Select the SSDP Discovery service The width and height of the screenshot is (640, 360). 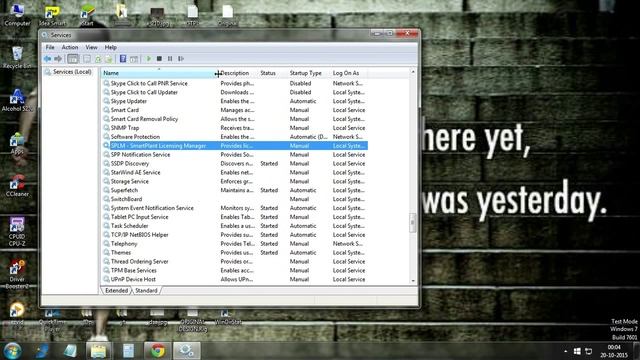pyautogui.click(x=235, y=164)
